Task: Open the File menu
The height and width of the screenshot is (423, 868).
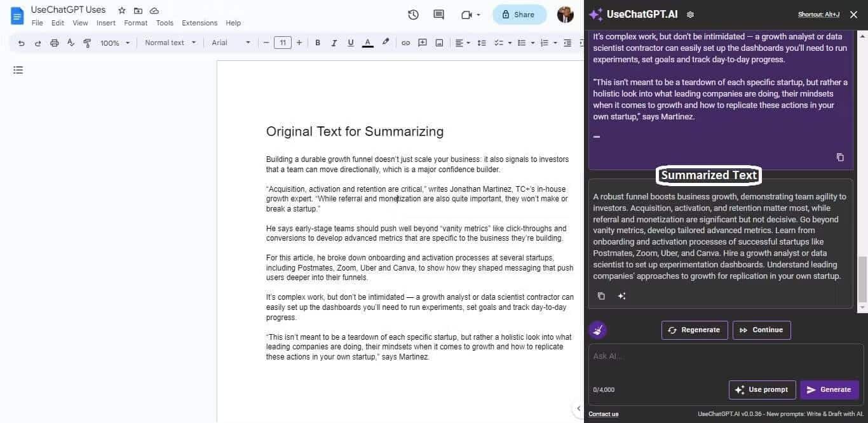Action: point(37,23)
